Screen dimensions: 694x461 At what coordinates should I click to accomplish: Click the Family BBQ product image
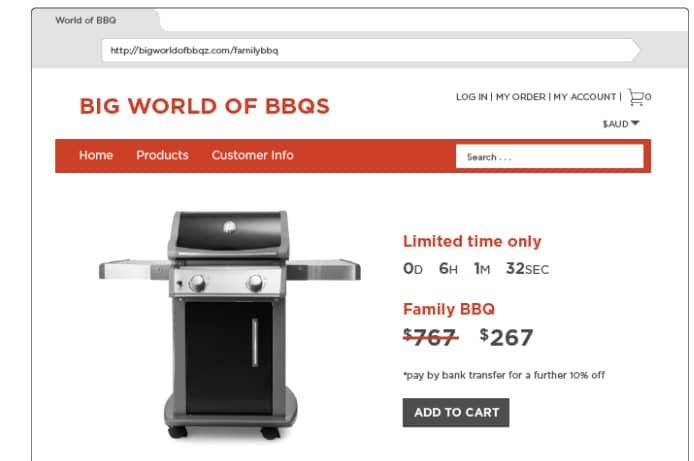tap(230, 324)
